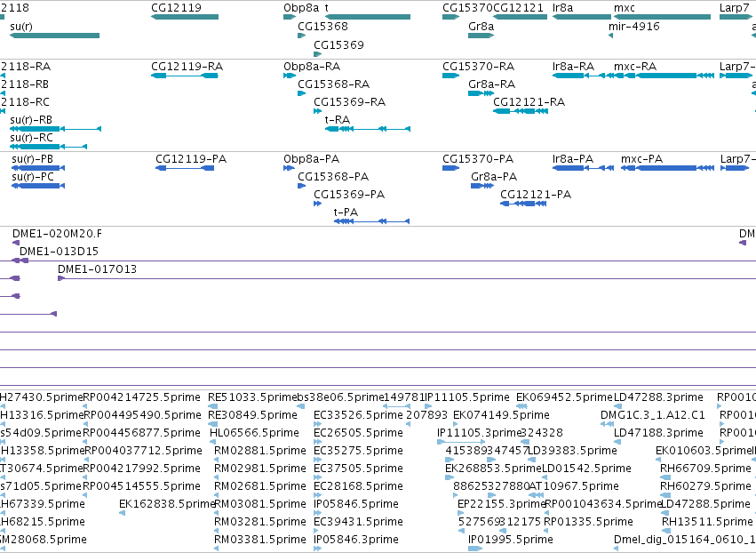
Task: Click the LD47288.3prime EST label
Action: pos(658,397)
